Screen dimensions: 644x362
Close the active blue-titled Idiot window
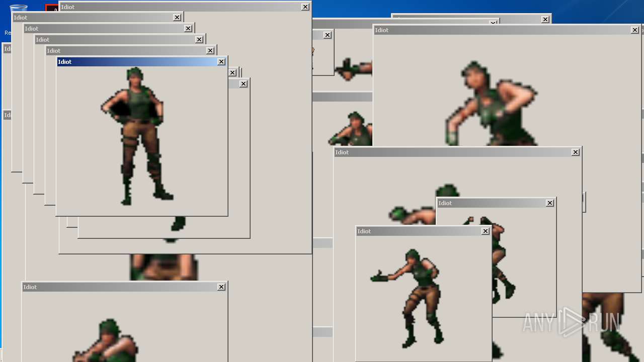[221, 62]
